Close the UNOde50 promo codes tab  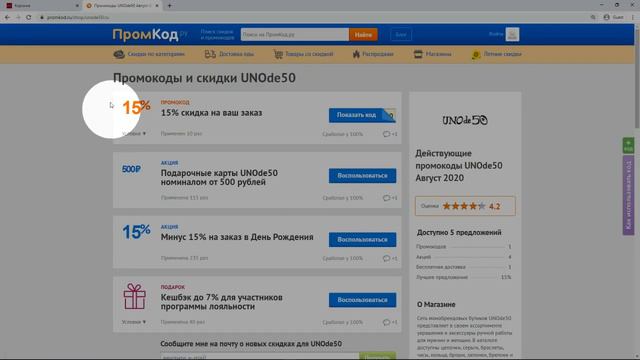[x=157, y=6]
